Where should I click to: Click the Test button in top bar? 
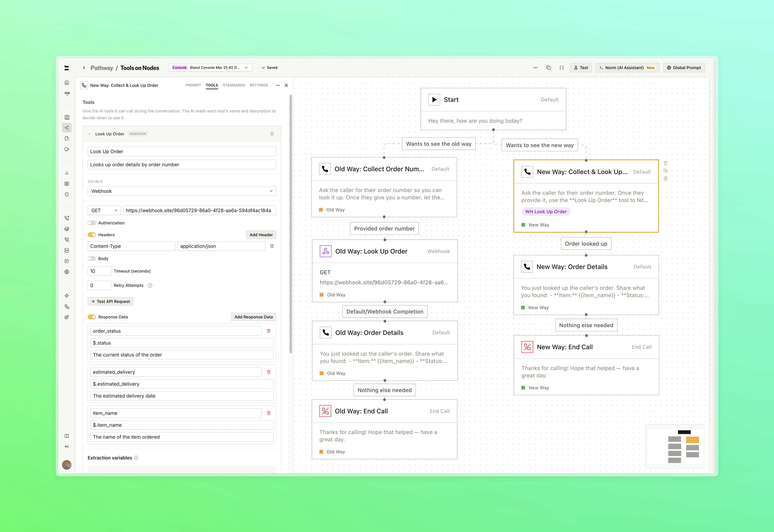tap(581, 68)
